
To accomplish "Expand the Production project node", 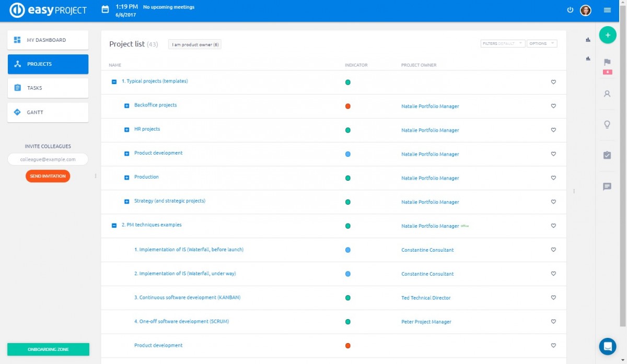I will tap(126, 178).
